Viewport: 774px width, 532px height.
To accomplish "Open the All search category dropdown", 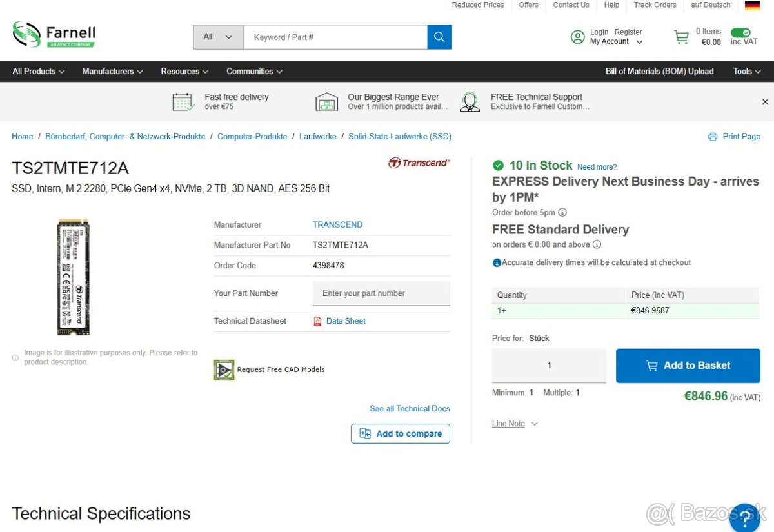I will pyautogui.click(x=217, y=37).
